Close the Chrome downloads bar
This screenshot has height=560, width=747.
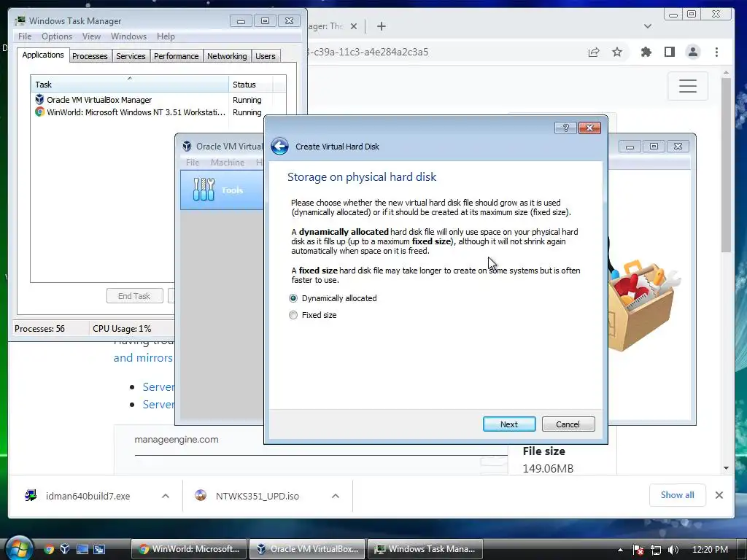[719, 495]
